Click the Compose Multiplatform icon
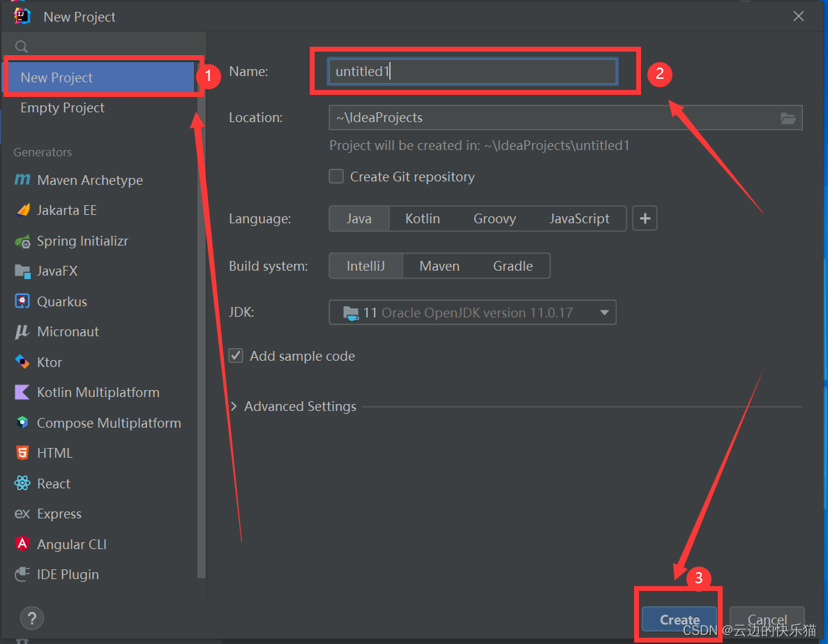 coord(22,423)
